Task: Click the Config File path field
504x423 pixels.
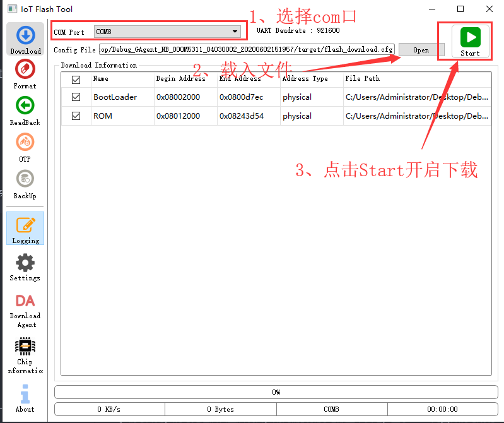Action: [246, 50]
